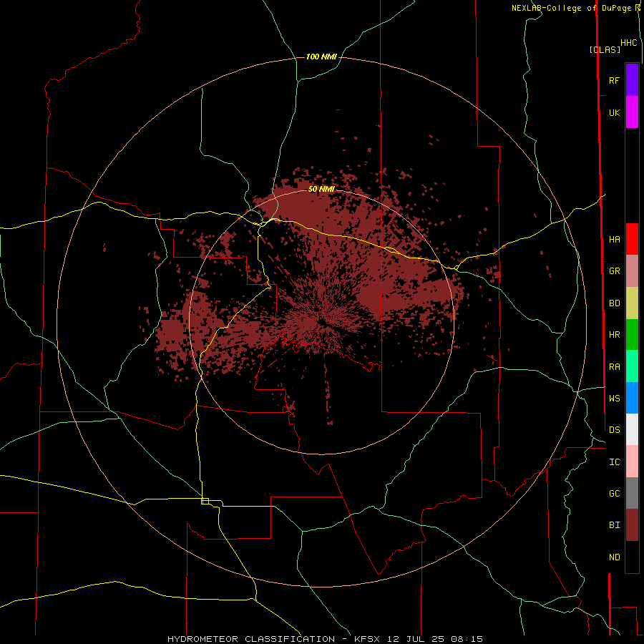Screen dimensions: 644x644
Task: Select the GR graupel legend swatch
Action: (632, 271)
